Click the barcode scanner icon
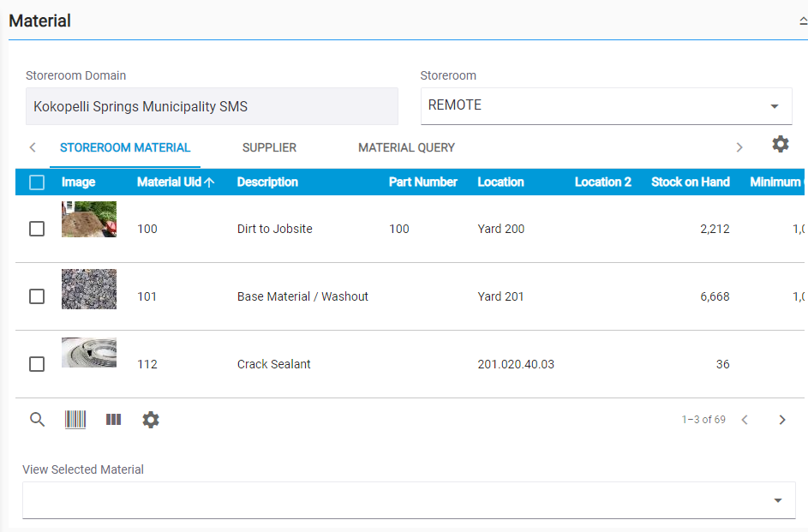This screenshot has width=808, height=532. [x=75, y=420]
